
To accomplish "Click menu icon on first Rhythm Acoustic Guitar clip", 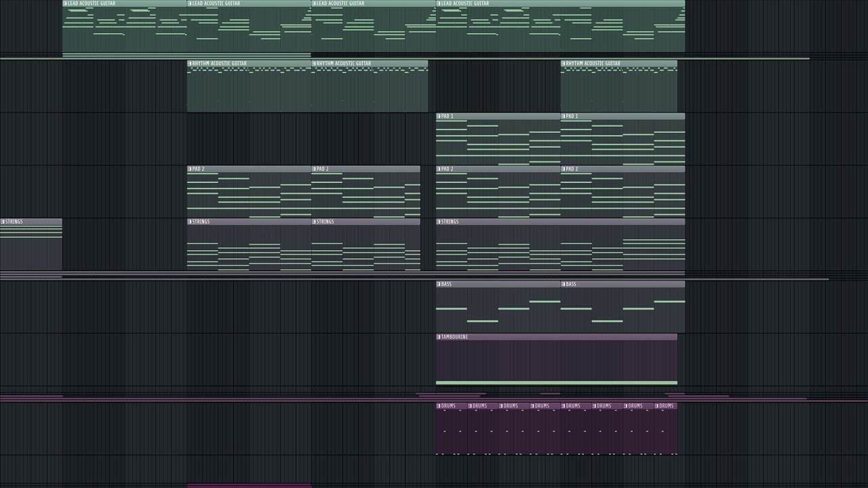I will pos(190,64).
